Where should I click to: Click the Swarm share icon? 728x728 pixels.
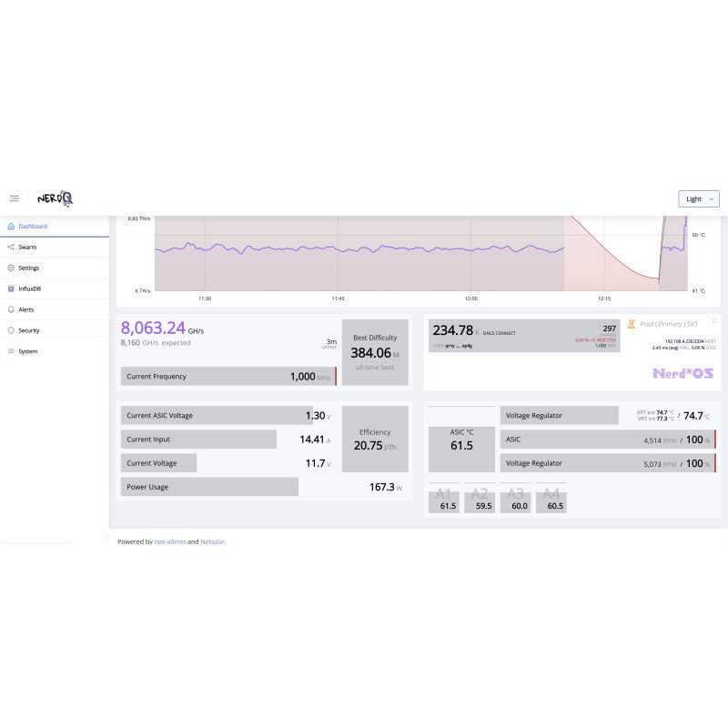11,247
